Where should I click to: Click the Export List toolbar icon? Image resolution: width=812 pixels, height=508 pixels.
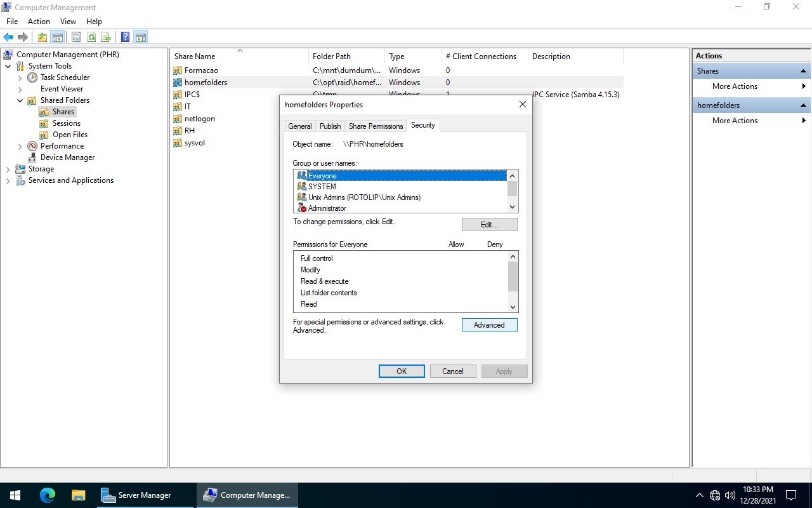pyautogui.click(x=106, y=37)
